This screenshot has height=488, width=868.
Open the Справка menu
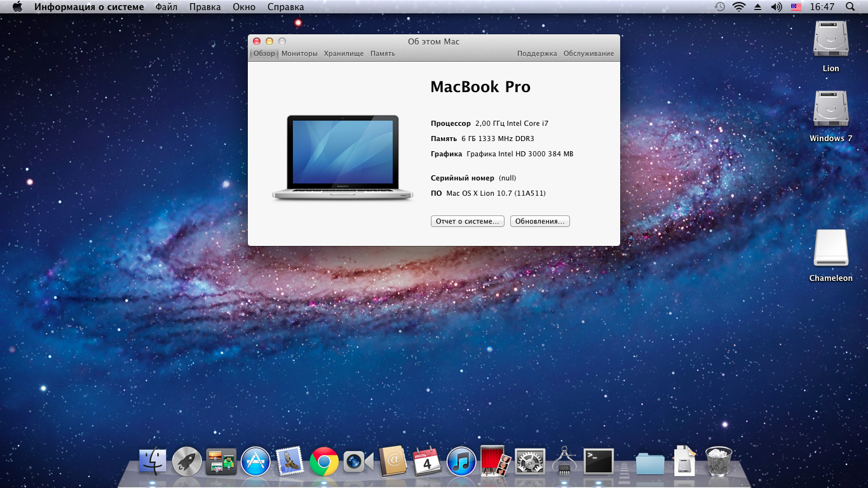click(x=285, y=7)
